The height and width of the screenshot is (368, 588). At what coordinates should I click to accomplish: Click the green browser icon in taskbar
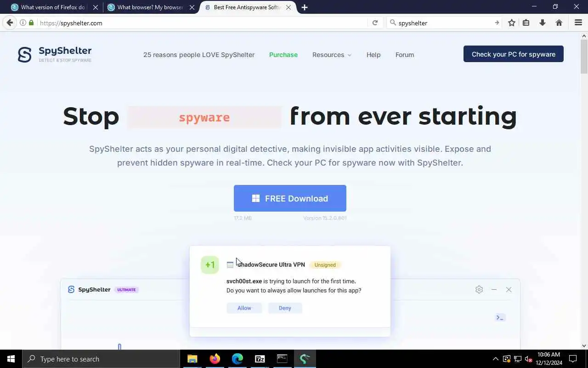click(305, 359)
